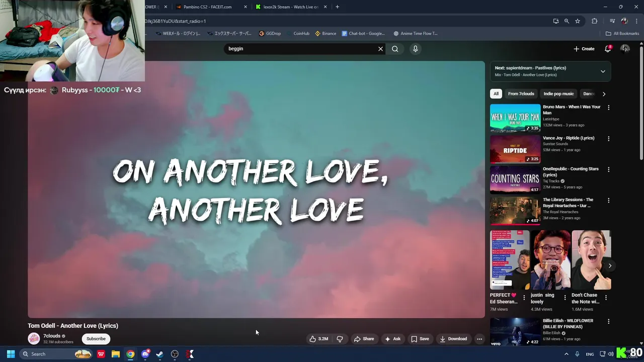The image size is (644, 362).
Task: Open the Chrome extensions puzzle icon
Action: click(594, 21)
